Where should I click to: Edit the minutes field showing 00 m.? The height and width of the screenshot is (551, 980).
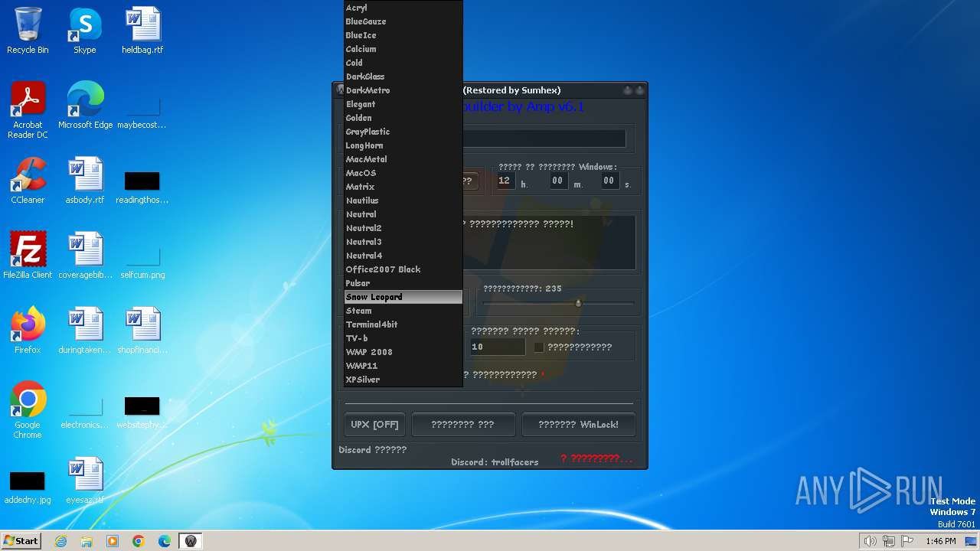558,181
